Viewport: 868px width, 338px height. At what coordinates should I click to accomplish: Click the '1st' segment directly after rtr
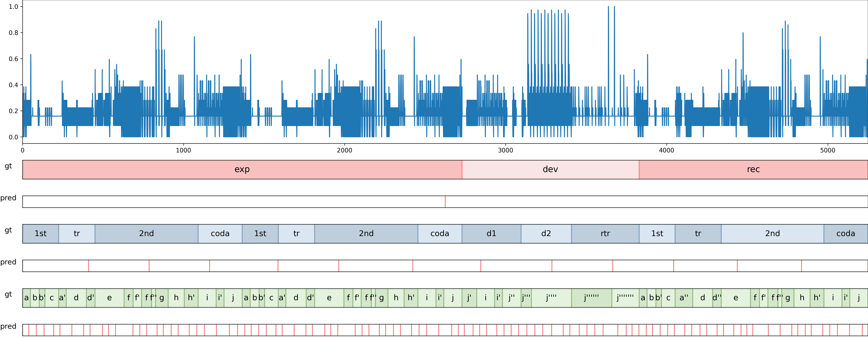tap(657, 234)
